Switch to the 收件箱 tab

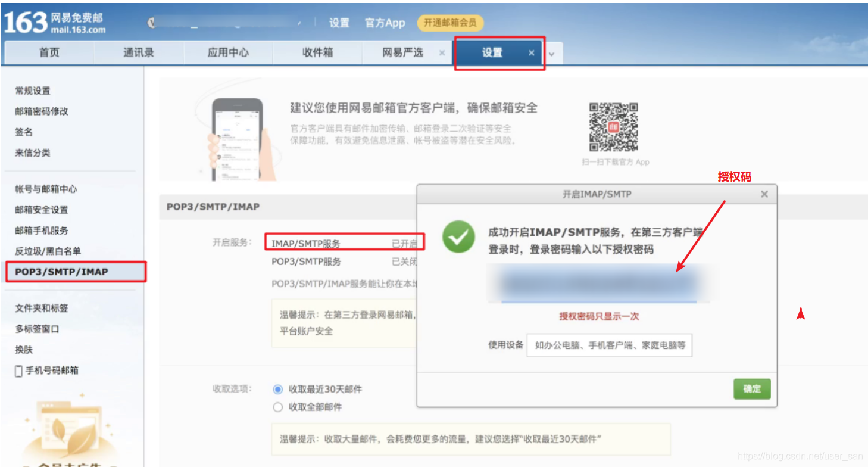(x=317, y=52)
